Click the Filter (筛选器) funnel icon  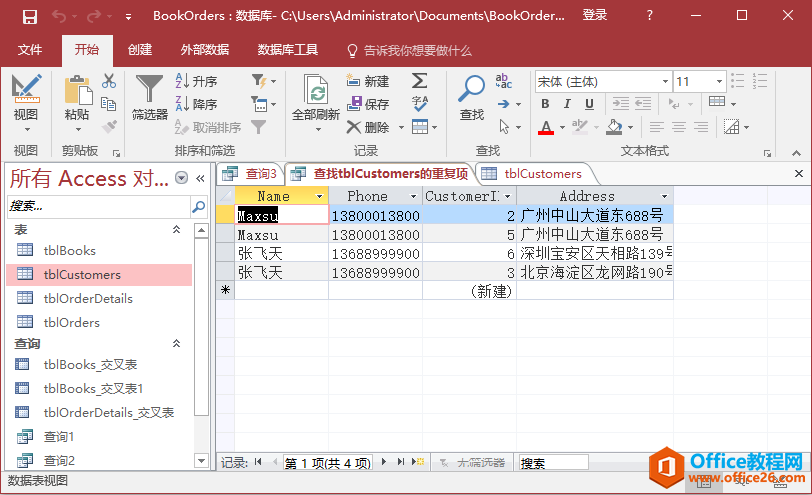[149, 90]
